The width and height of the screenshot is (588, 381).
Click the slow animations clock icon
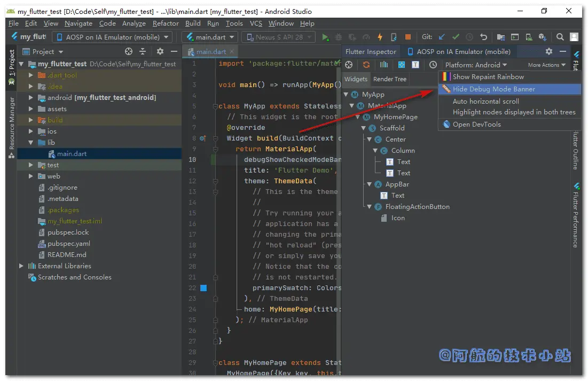tap(433, 65)
